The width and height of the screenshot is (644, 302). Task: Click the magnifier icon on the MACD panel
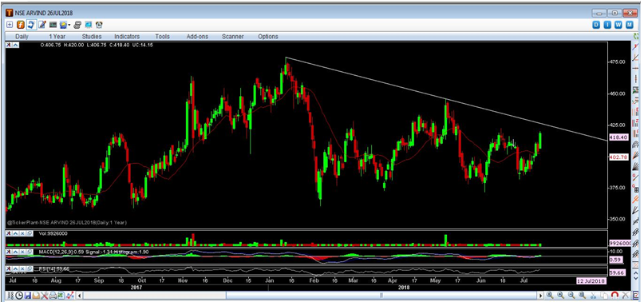(x=30, y=251)
